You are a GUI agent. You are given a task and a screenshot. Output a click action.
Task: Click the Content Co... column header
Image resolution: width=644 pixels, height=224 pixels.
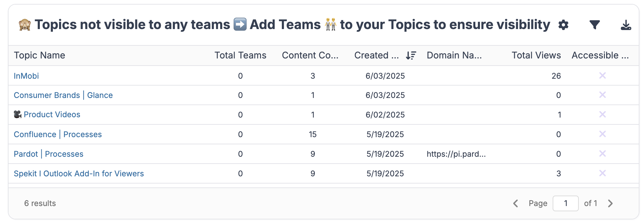coord(310,56)
